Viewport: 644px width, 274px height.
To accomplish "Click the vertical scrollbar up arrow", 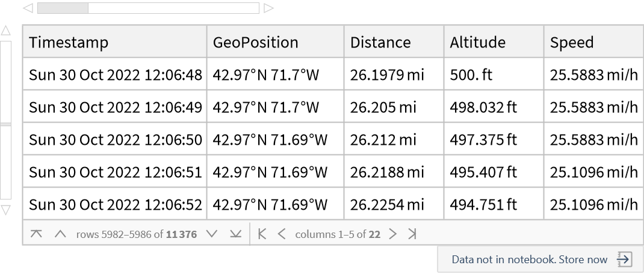I will pyautogui.click(x=5, y=31).
